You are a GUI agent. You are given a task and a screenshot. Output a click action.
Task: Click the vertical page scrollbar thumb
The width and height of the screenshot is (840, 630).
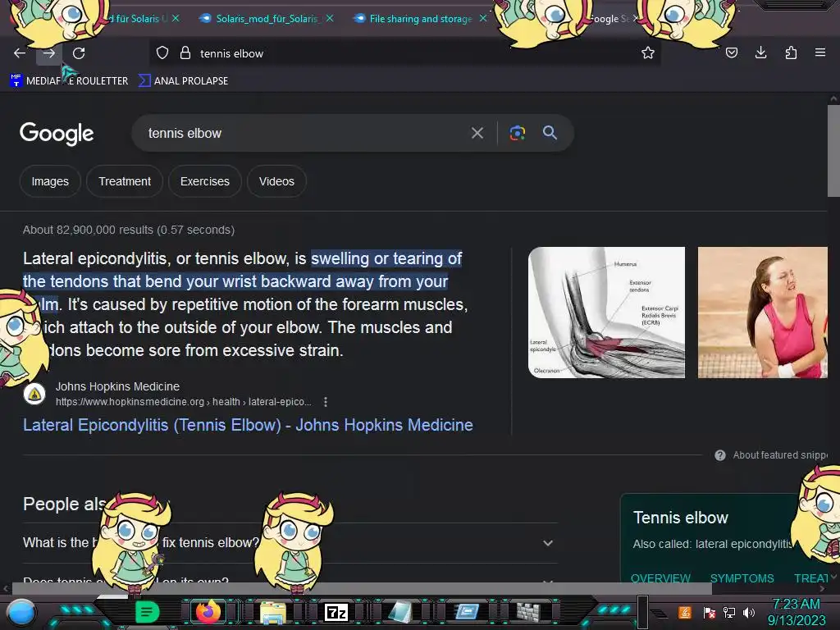coord(833,151)
